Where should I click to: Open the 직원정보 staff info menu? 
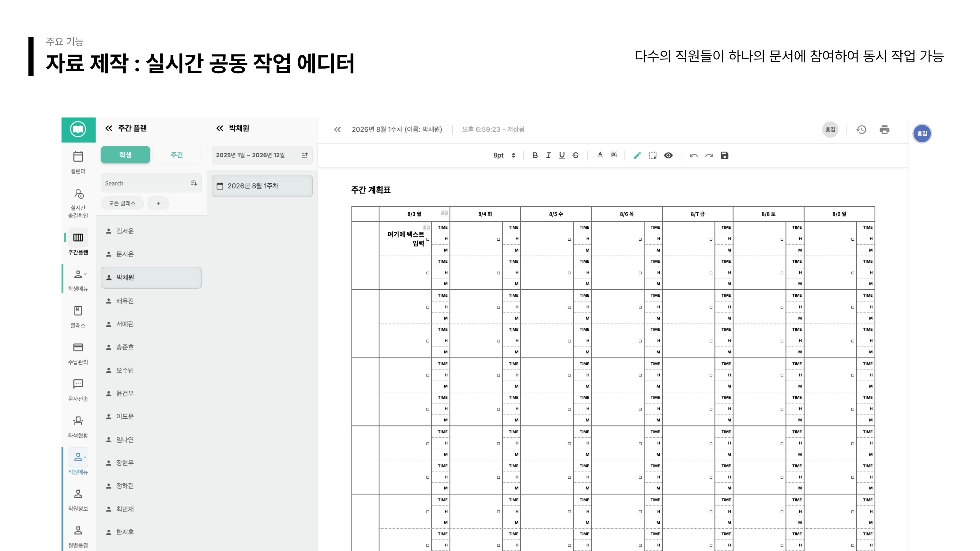[x=78, y=500]
